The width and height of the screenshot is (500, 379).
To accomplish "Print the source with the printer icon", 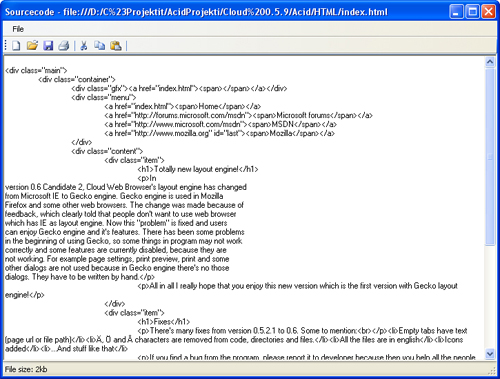I will click(64, 45).
